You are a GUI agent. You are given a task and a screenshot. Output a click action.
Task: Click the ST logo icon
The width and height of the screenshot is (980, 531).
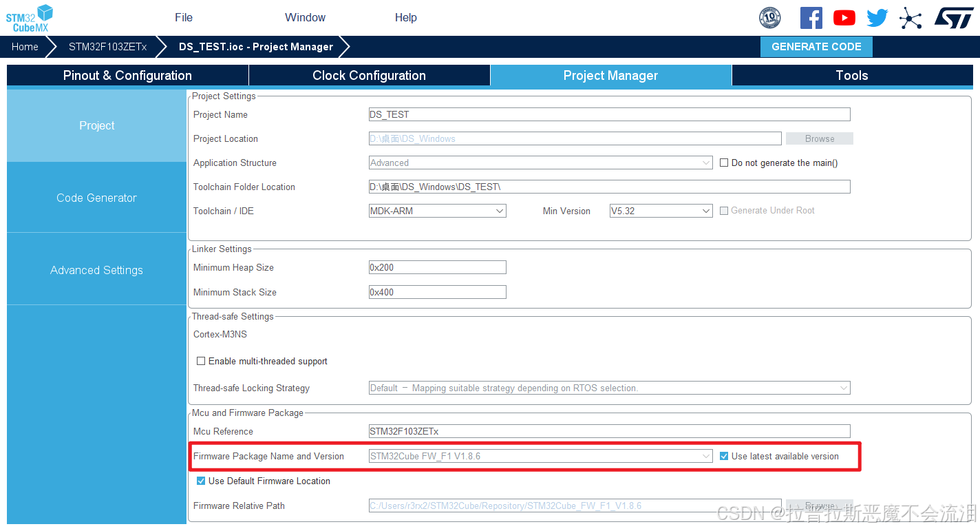[x=954, y=18]
